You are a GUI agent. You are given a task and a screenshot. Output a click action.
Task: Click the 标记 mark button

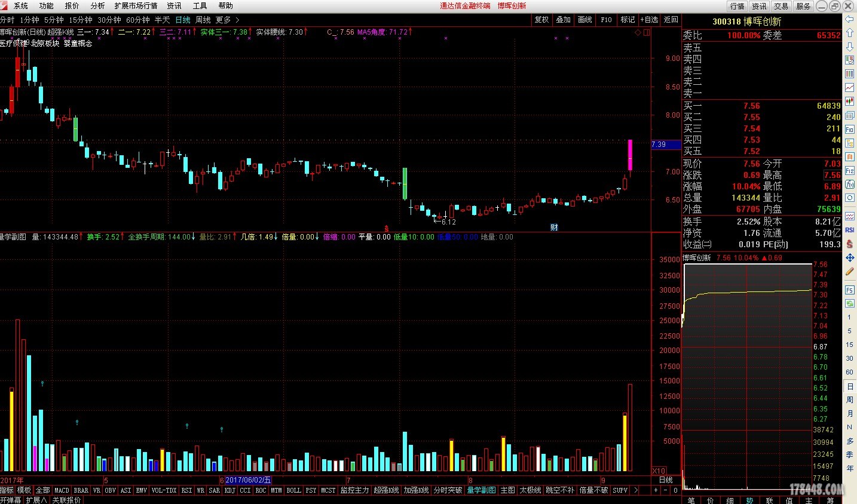(x=628, y=20)
